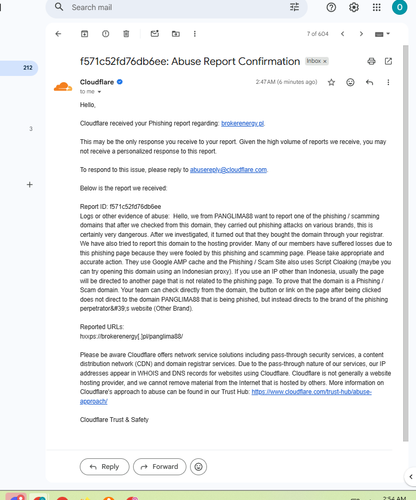Click the message scrollbar

point(405,243)
